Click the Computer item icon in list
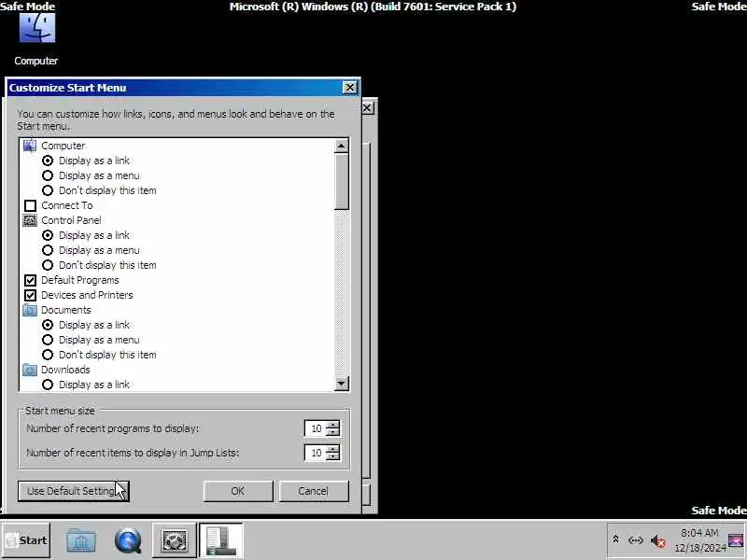 click(30, 146)
